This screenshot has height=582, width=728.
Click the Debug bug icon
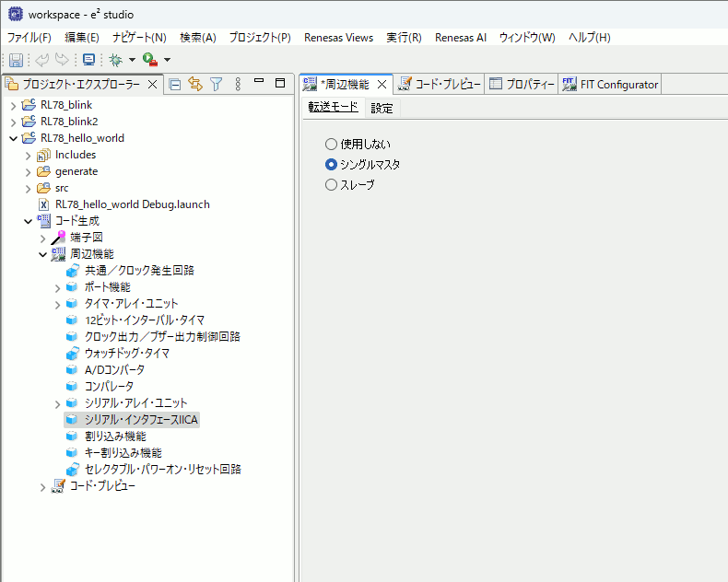115,60
